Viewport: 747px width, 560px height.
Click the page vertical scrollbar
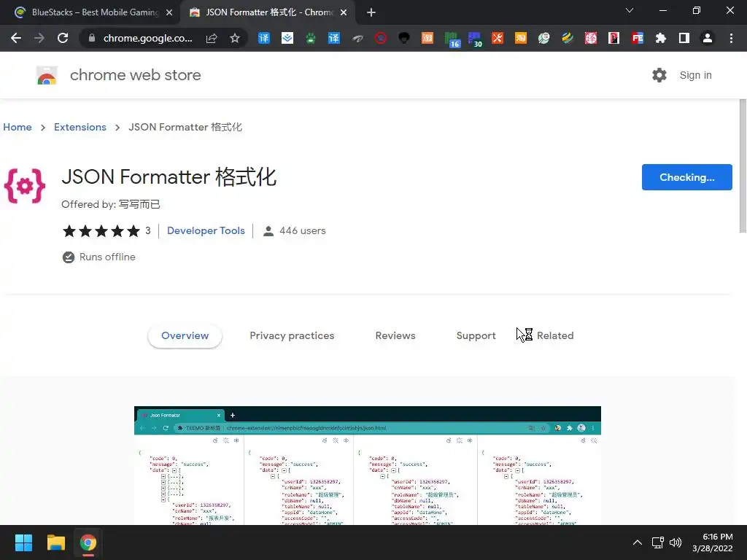pyautogui.click(x=743, y=166)
